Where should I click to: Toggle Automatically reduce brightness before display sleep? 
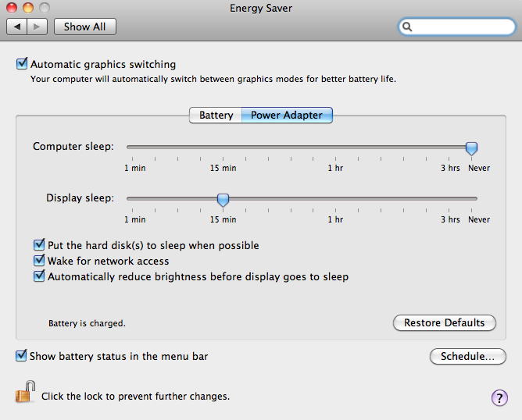click(39, 276)
